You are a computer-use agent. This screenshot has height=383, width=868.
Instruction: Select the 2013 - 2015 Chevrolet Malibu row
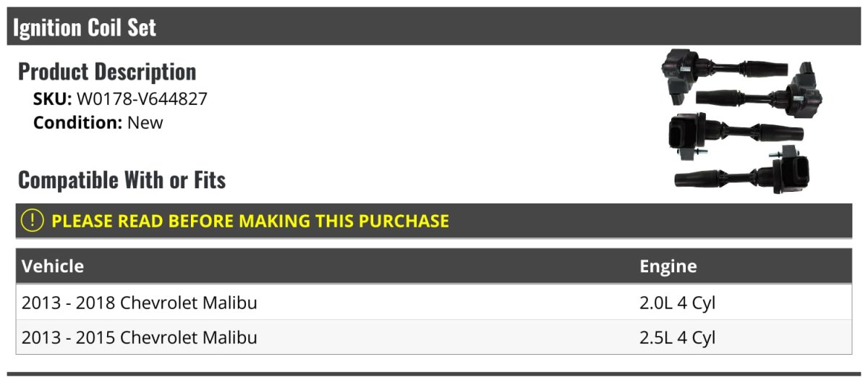[x=434, y=337]
